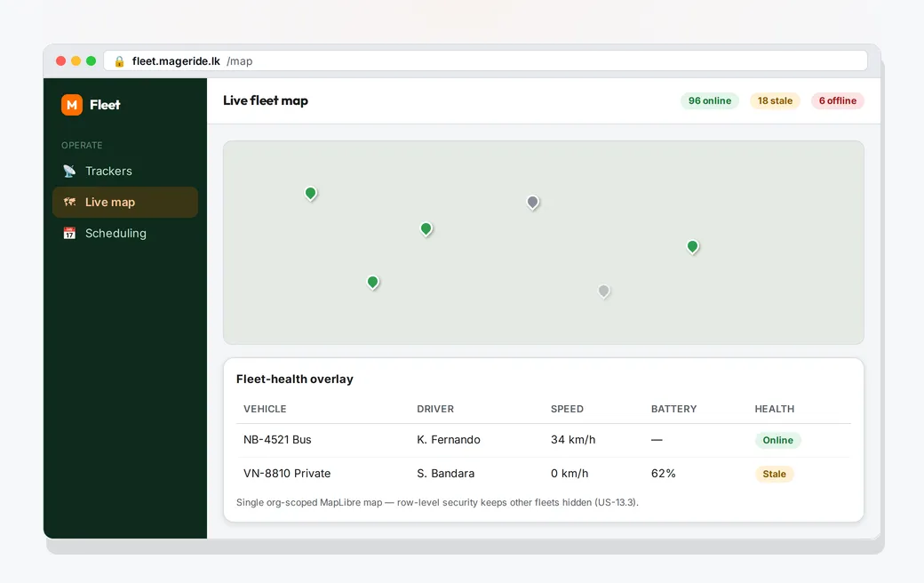Click the 62% battery value

coord(664,474)
